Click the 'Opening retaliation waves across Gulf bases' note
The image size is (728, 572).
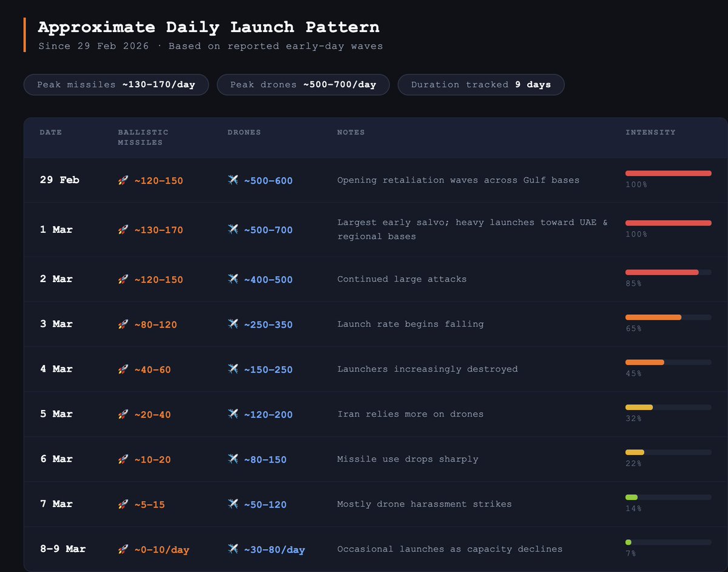coord(458,180)
